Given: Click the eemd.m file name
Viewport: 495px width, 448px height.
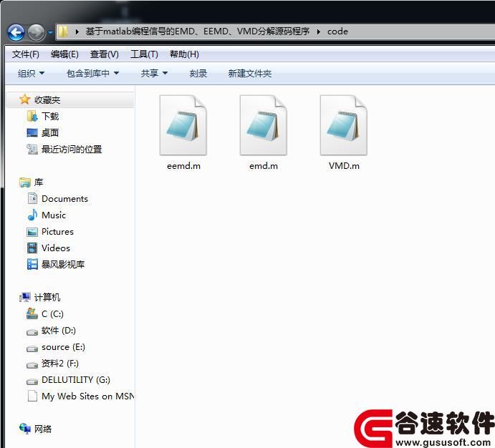Looking at the screenshot, I should tap(183, 166).
